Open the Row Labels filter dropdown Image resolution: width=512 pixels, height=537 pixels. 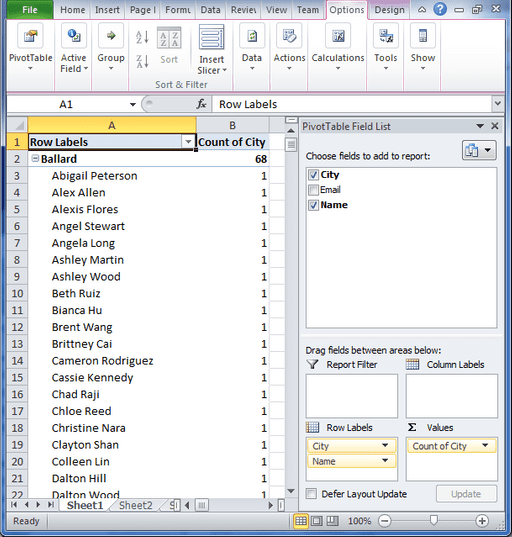pyautogui.click(x=188, y=142)
